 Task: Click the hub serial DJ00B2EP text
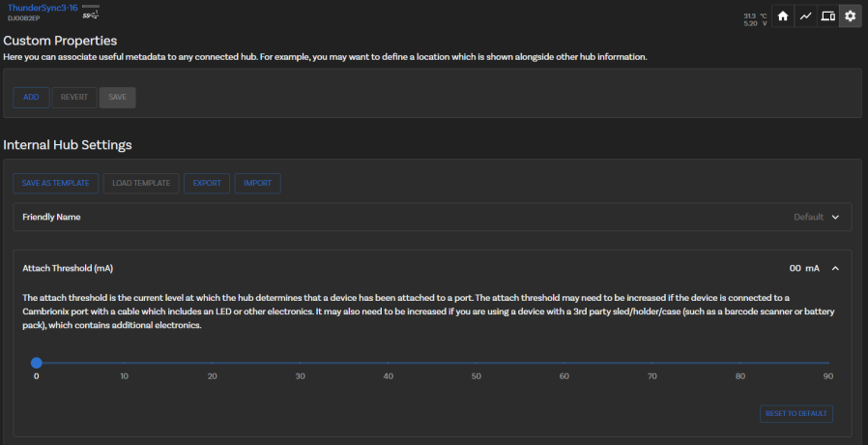tap(23, 18)
